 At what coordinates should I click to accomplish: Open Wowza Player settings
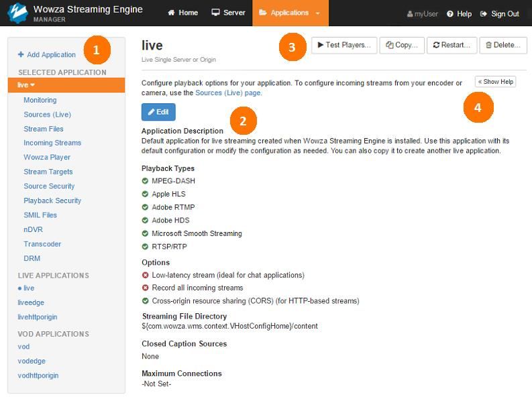47,158
